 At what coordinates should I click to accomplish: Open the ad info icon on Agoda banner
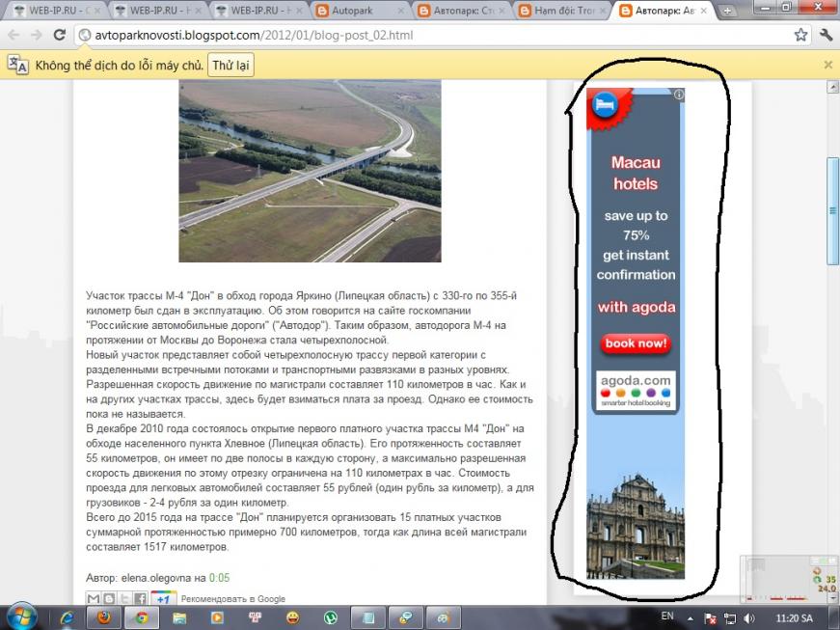tap(679, 95)
